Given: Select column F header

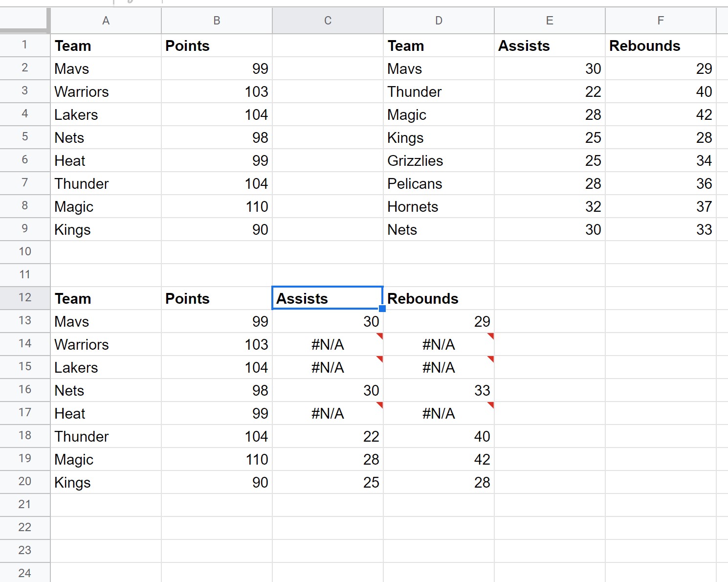Looking at the screenshot, I should click(x=661, y=21).
